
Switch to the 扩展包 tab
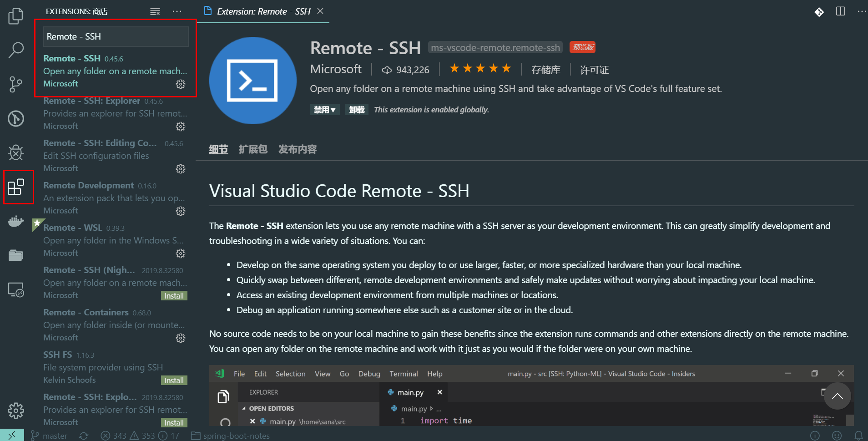(253, 149)
